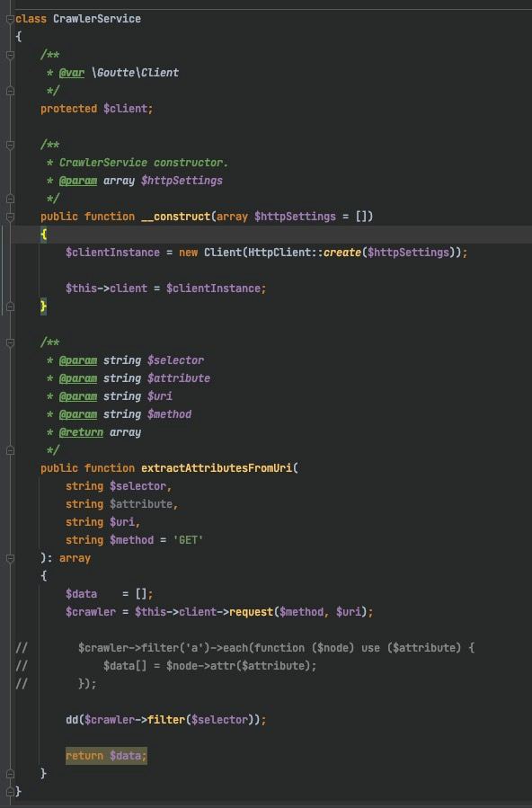Click $client in the protected property declaration
This screenshot has width=532, height=808.
126,109
